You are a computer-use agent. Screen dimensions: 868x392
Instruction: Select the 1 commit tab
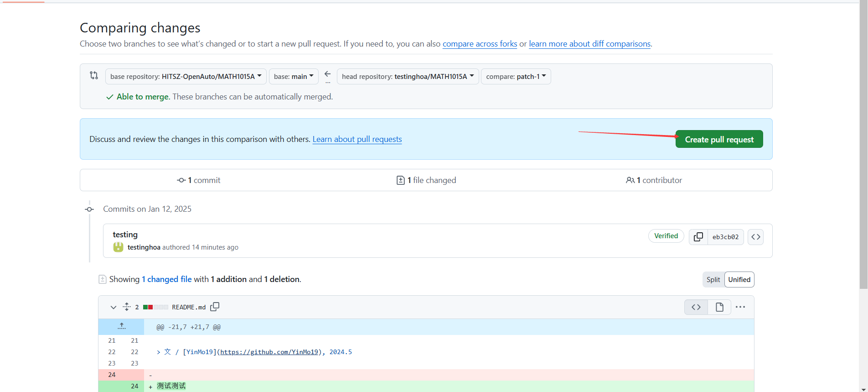[199, 180]
